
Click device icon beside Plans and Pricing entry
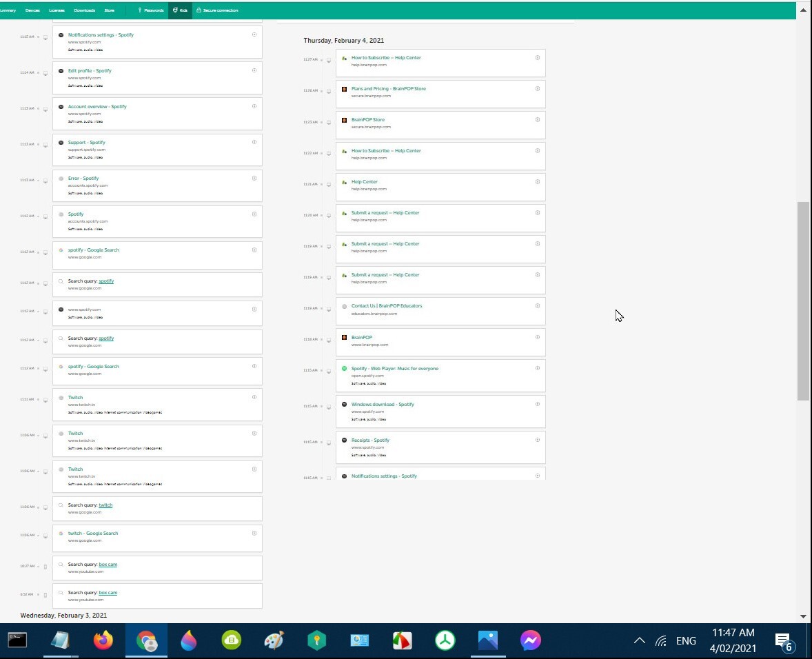(329, 91)
